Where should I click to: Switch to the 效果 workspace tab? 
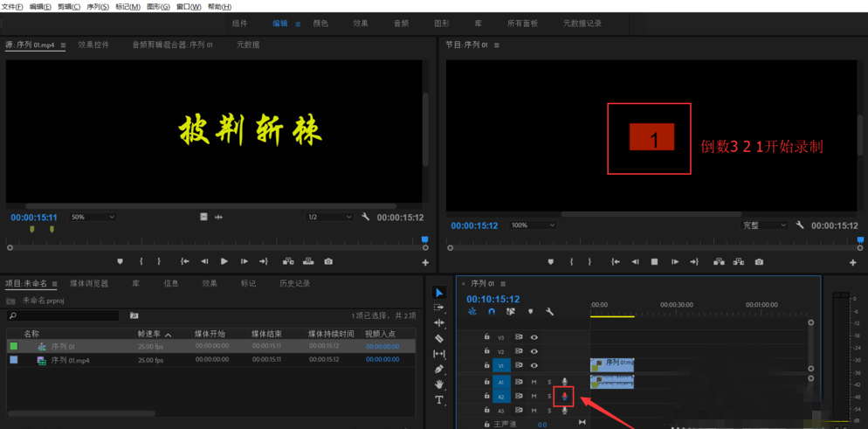(361, 24)
